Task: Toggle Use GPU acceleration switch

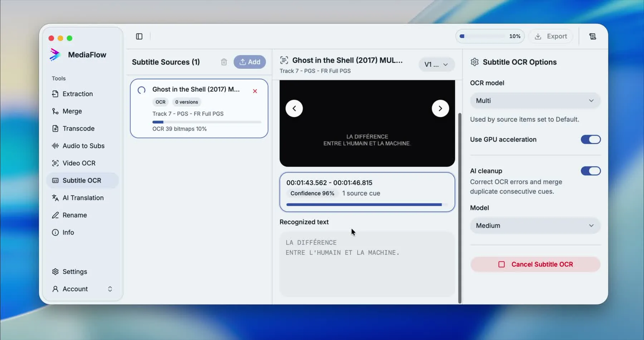Action: [591, 140]
